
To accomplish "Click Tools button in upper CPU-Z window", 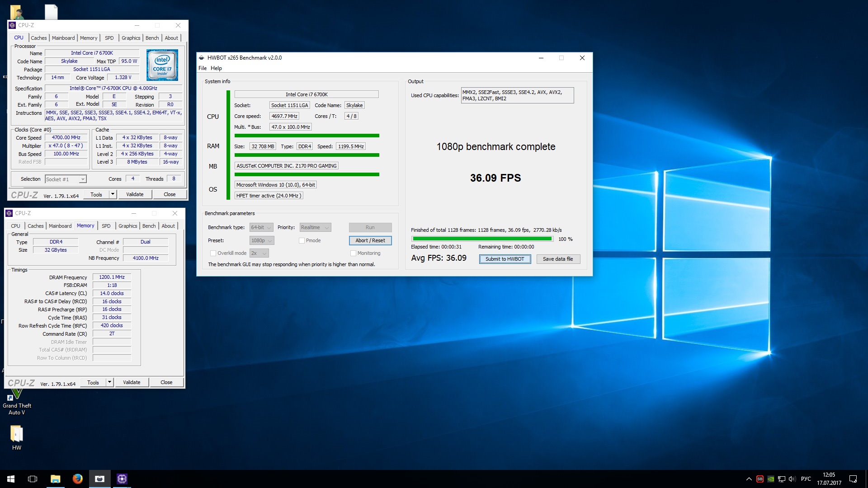I will 96,194.
